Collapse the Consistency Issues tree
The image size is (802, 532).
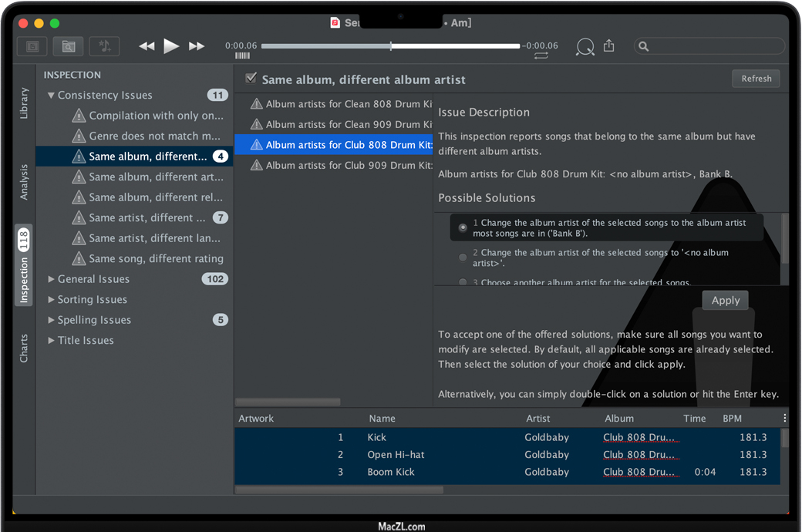click(51, 96)
